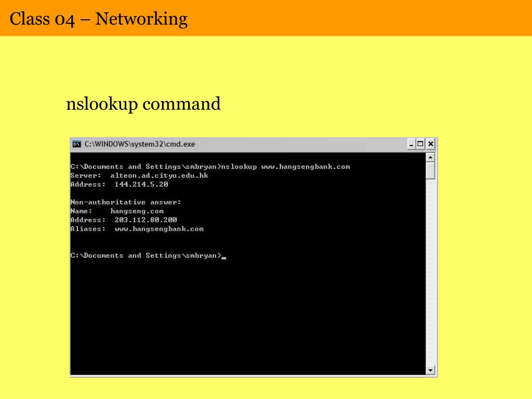This screenshot has width=532, height=399.
Task: Click the last command prompt with the cursor
Action: point(148,256)
